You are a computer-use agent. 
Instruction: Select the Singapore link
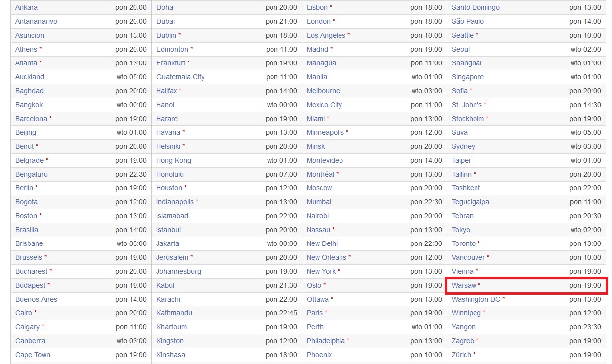click(x=468, y=77)
